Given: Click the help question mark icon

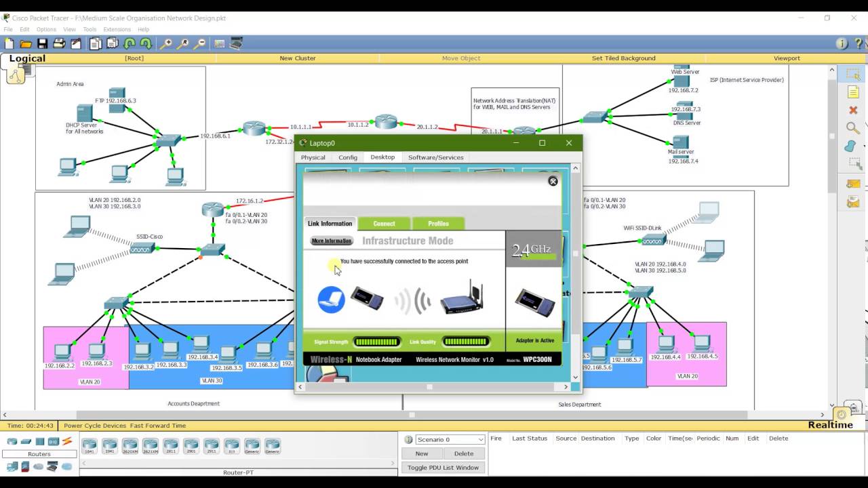Looking at the screenshot, I should point(858,43).
